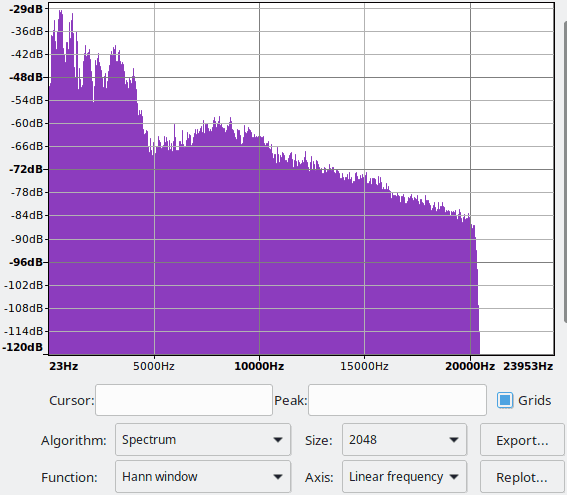
Task: Open the Function dropdown showing Hann window
Action: coord(203,477)
